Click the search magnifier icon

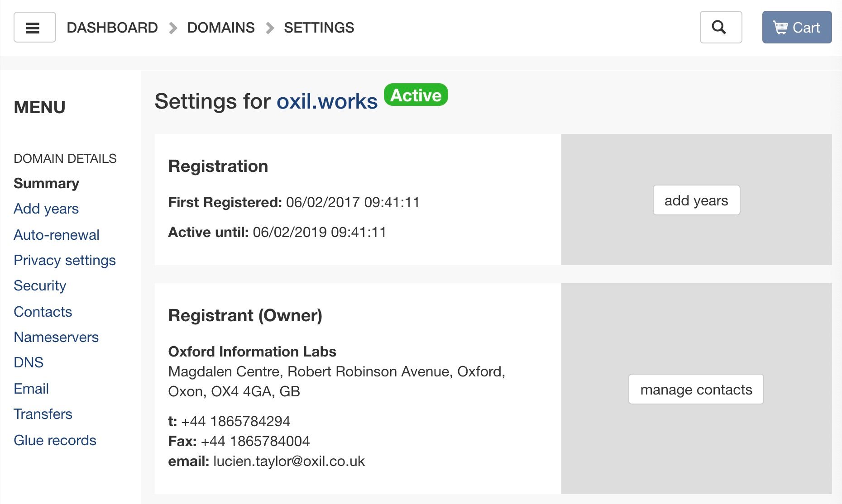point(720,28)
